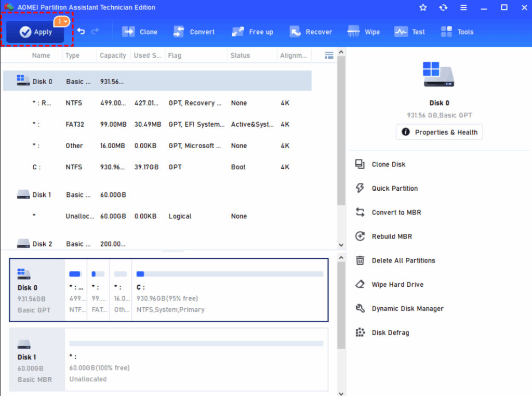This screenshot has height=396, width=532.
Task: Open the Recover tool
Action: (311, 31)
